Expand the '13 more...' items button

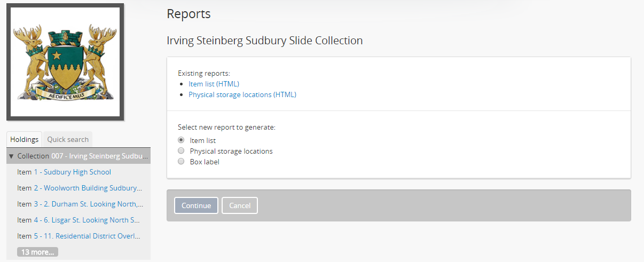(37, 252)
